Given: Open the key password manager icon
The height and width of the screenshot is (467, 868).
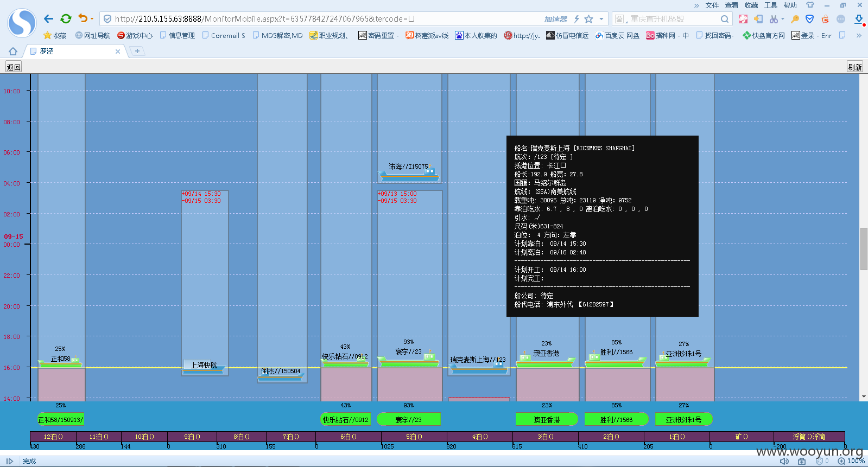Looking at the screenshot, I should click(x=795, y=19).
